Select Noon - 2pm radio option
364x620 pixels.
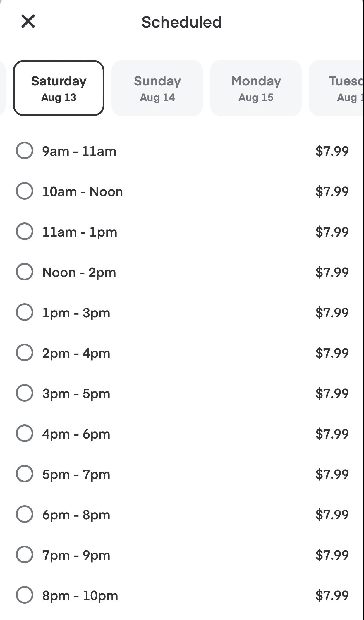pos(25,272)
